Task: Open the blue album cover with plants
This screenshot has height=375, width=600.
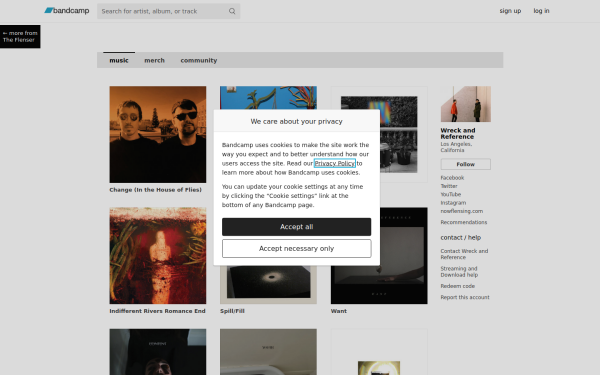Action: [x=268, y=98]
